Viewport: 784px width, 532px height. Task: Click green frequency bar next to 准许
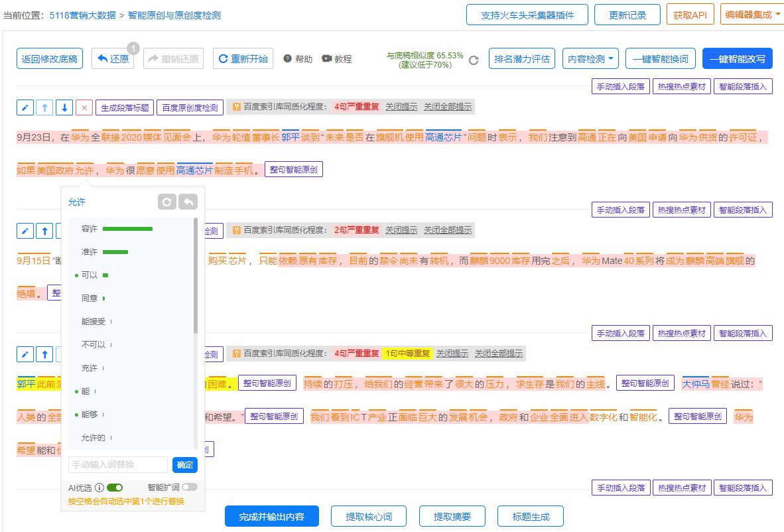(x=115, y=251)
